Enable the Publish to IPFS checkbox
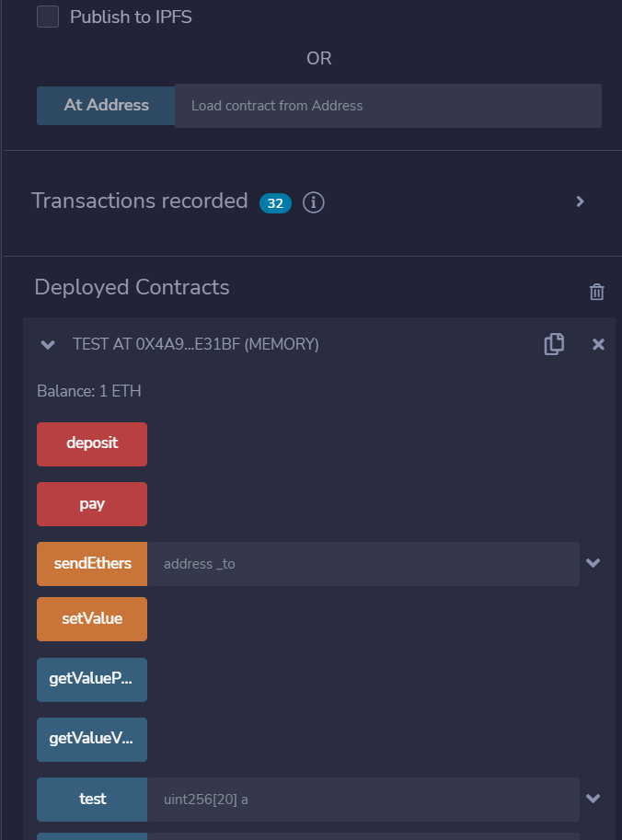Screen dimensions: 622x840 (48, 17)
